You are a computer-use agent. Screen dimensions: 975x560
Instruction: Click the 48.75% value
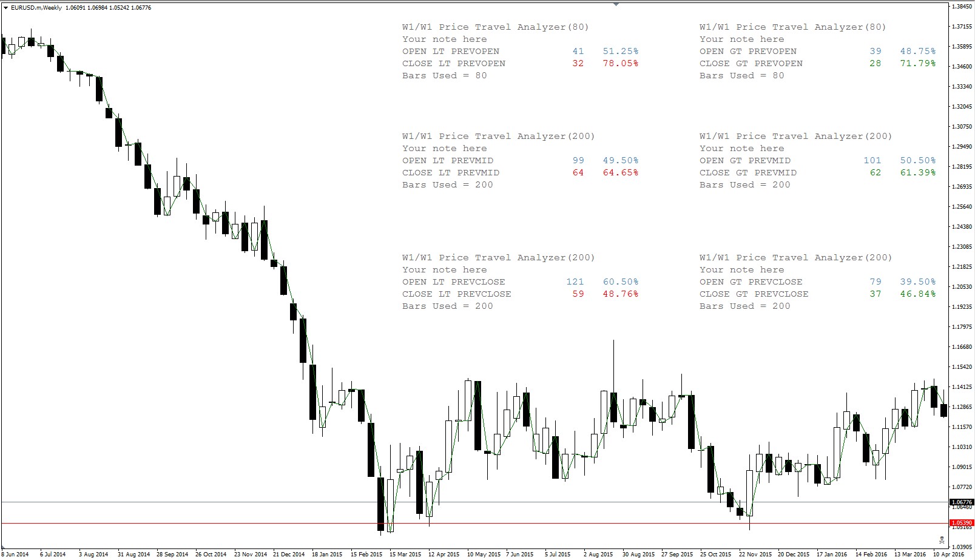click(x=918, y=52)
